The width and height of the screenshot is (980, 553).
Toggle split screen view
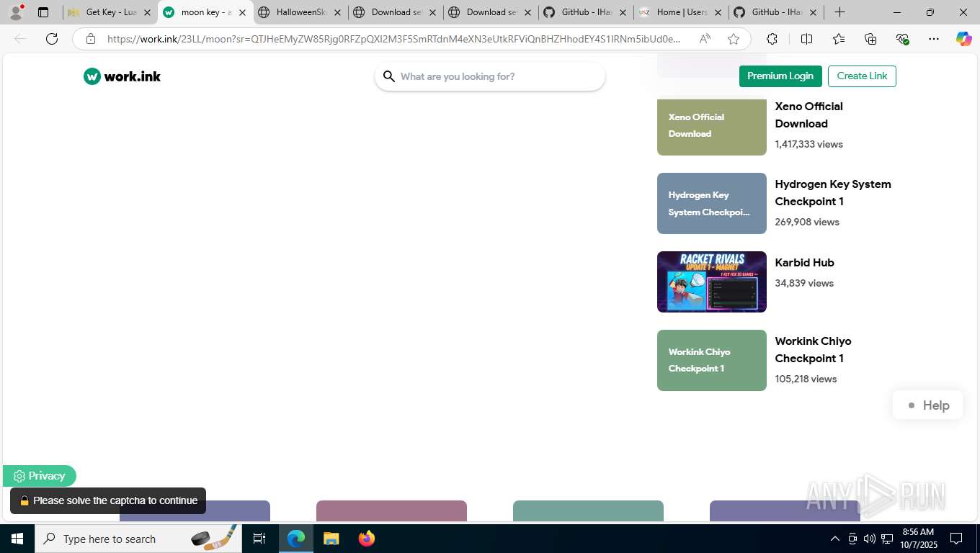tap(806, 39)
